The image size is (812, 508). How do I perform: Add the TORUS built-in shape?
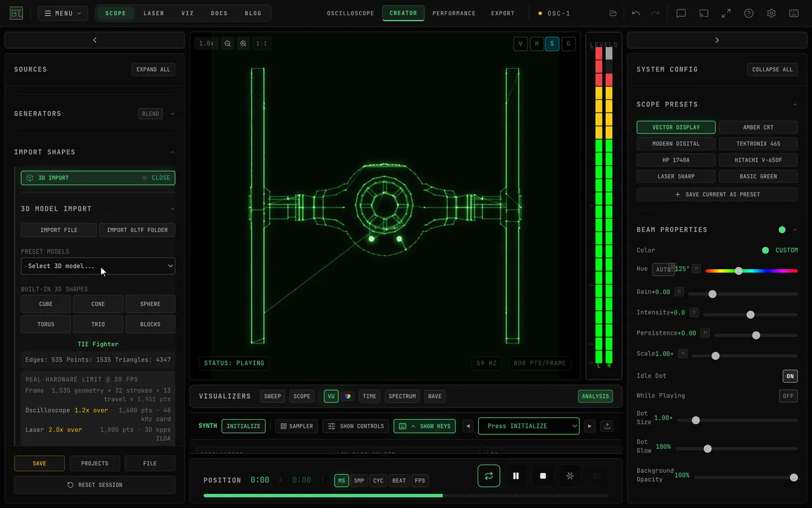[x=46, y=324]
